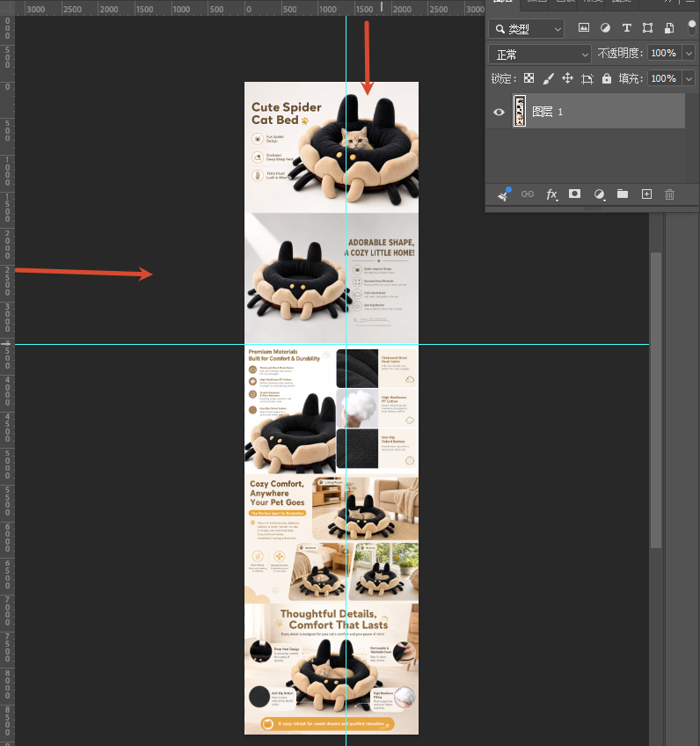Screen dimensions: 700x746
Task: Lock all padlock icon
Action: (x=606, y=78)
